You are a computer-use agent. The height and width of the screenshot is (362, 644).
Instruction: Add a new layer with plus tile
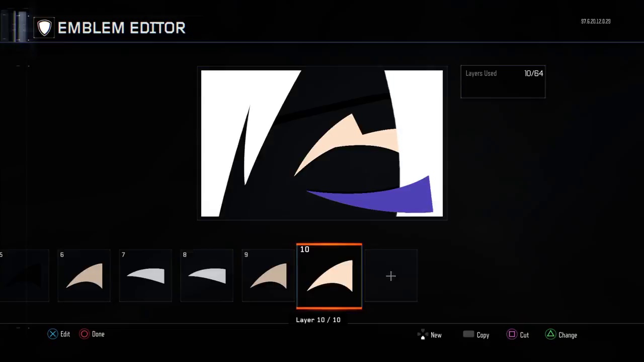click(x=391, y=276)
